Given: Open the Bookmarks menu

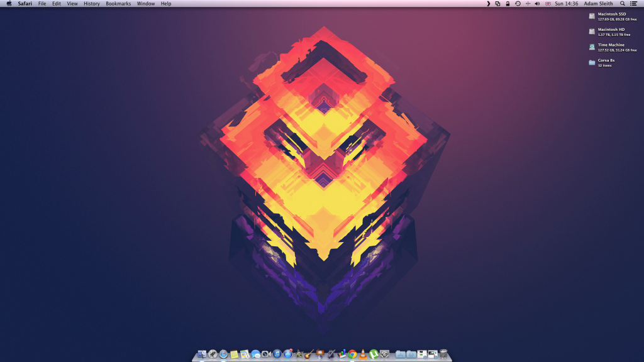Looking at the screenshot, I should coord(118,4).
